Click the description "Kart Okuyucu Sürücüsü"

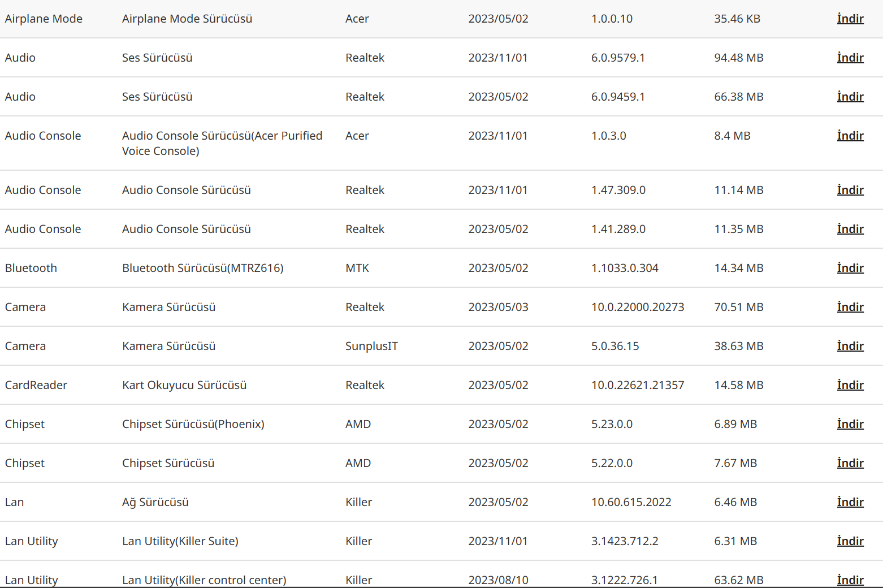pos(184,385)
